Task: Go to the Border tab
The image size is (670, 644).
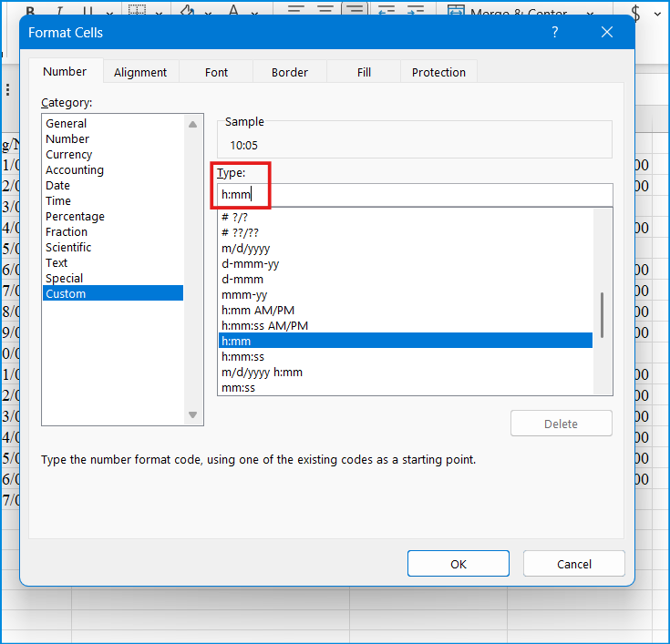Action: click(289, 72)
